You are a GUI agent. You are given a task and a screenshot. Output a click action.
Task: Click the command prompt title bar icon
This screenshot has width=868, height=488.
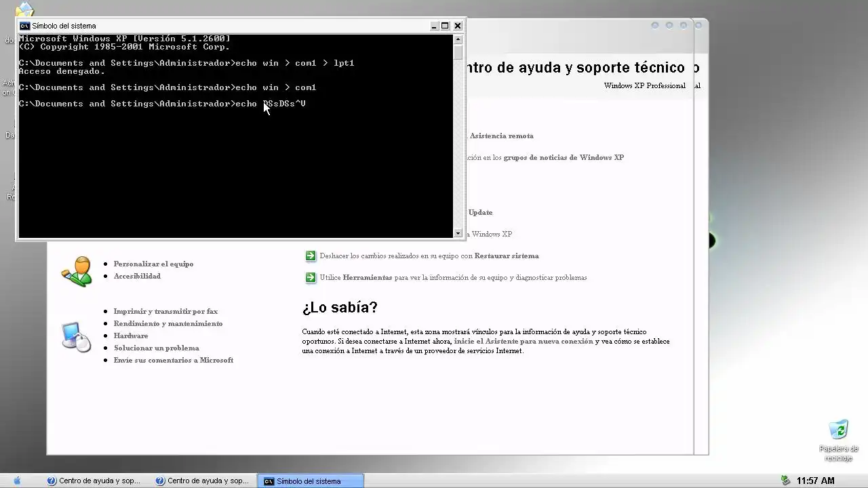point(24,26)
